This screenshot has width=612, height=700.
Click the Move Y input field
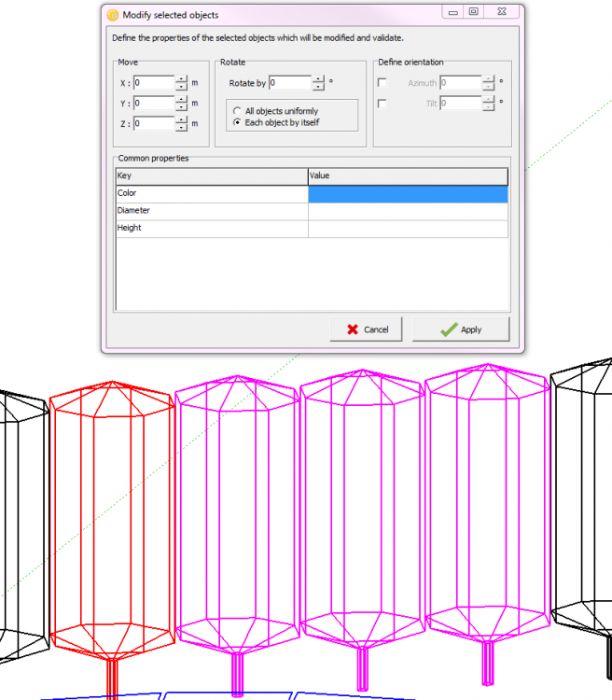click(x=154, y=103)
